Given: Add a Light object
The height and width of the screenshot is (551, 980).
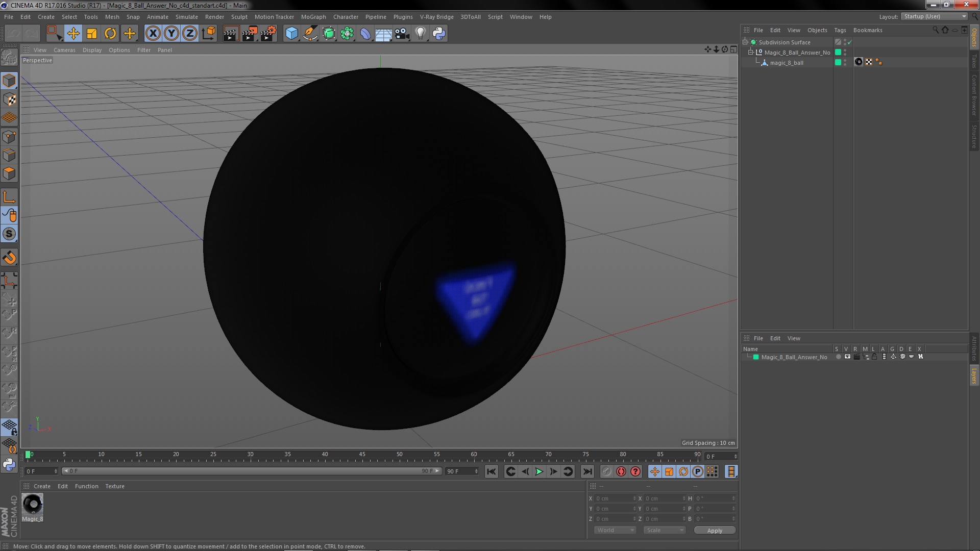Looking at the screenshot, I should (x=421, y=34).
